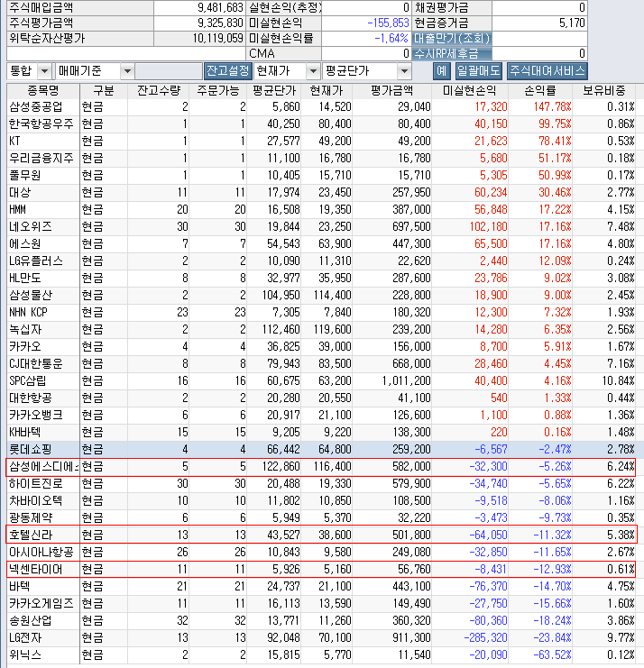
Task: Sort by 현재가 column header
Action: coord(327,91)
